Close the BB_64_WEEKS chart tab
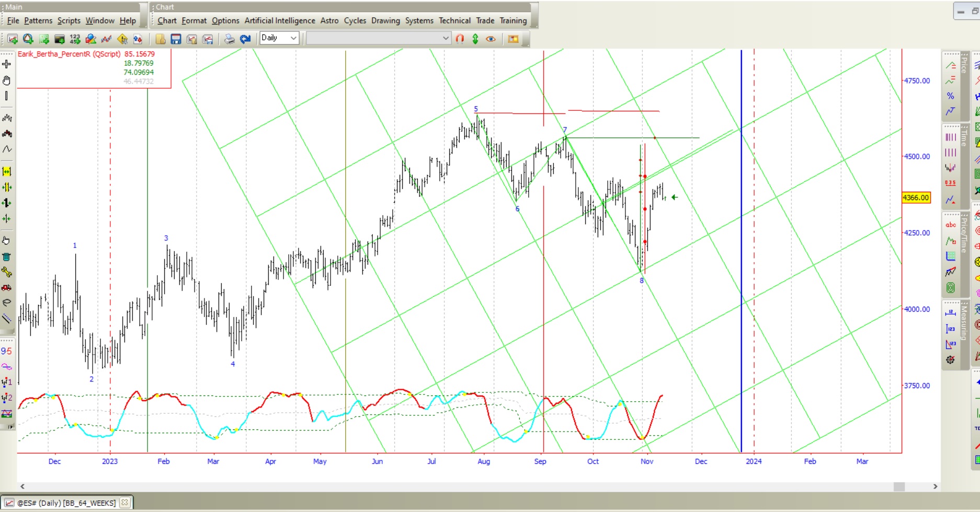 point(124,503)
